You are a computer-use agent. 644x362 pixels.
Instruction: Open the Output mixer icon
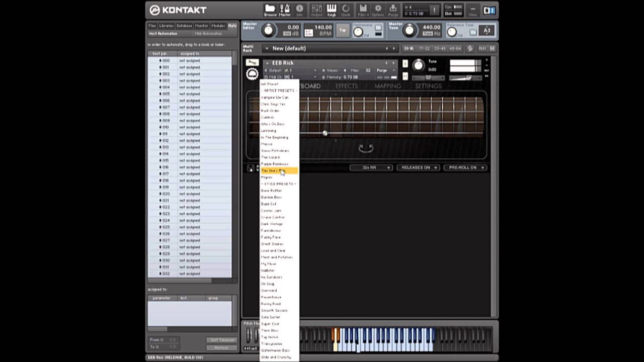click(316, 10)
